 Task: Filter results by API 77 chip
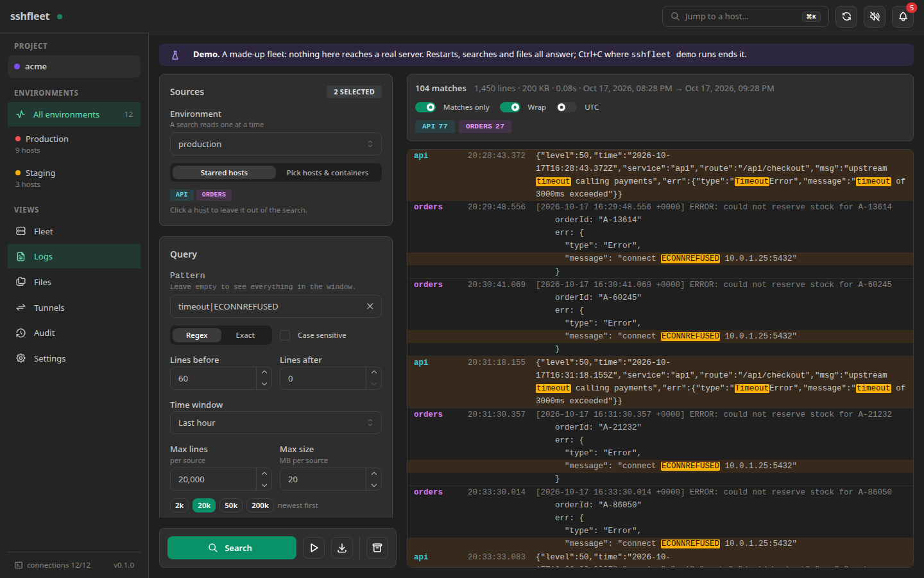[435, 127]
